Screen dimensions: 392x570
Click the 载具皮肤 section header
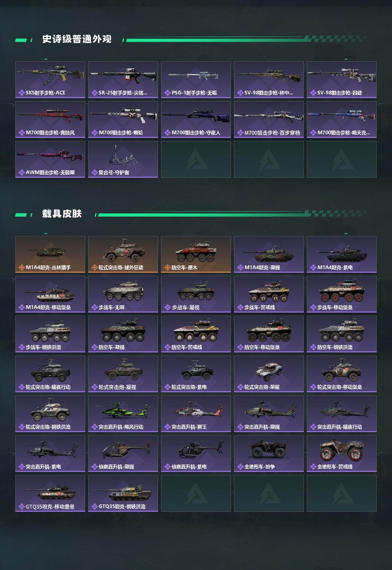click(62, 214)
